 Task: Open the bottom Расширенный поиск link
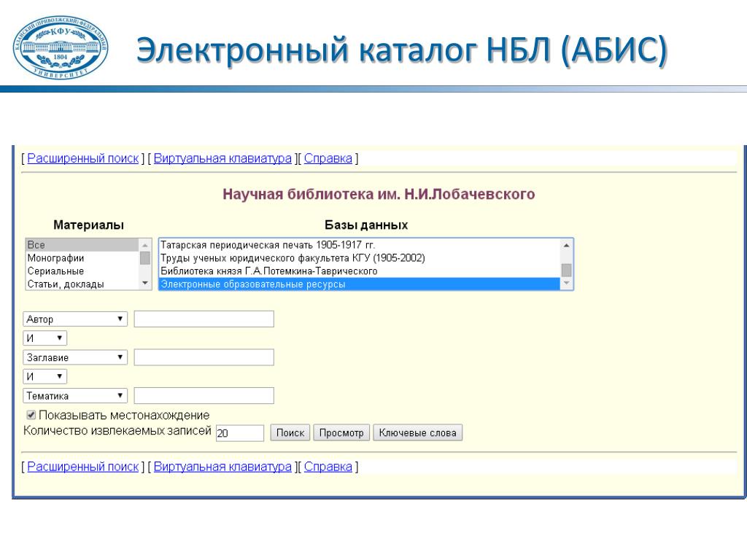pyautogui.click(x=83, y=467)
